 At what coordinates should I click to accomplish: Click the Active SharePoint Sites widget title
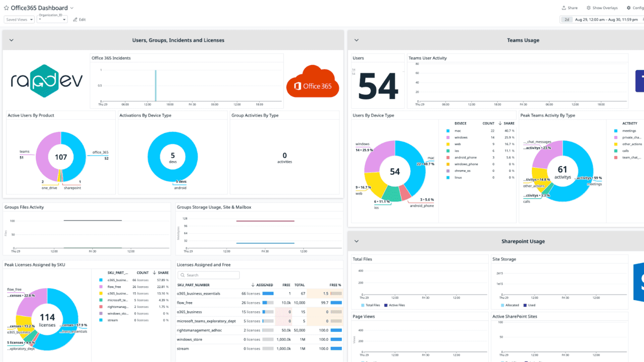(515, 316)
